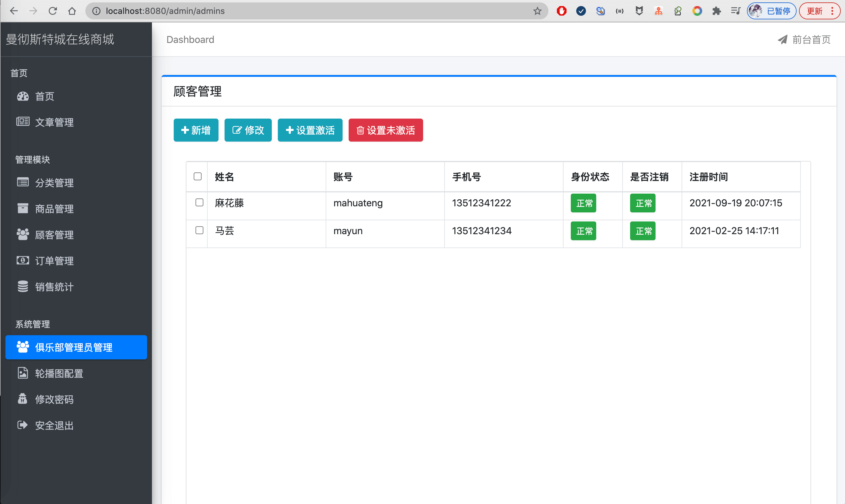The width and height of the screenshot is (845, 504).
Task: Check the checkbox for 马芸 row
Action: point(199,230)
